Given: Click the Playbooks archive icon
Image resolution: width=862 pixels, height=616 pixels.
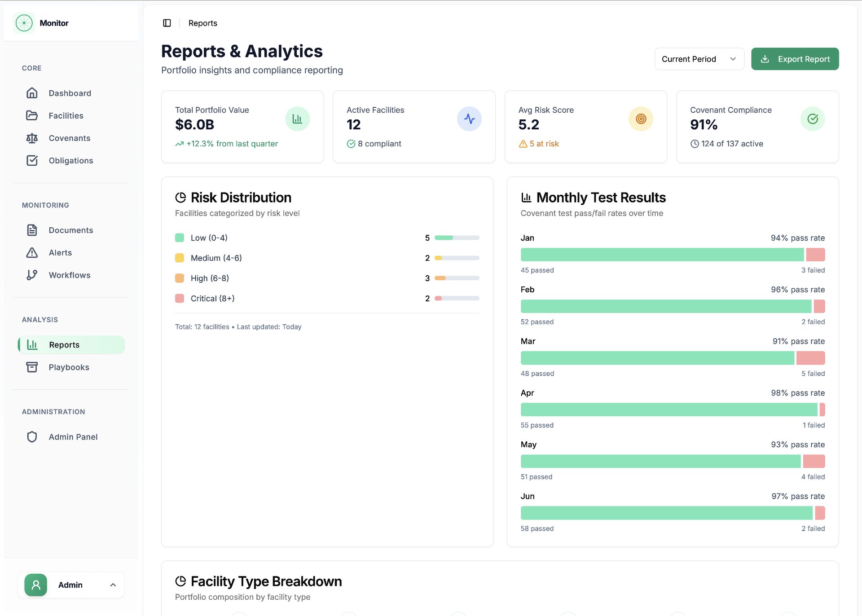Looking at the screenshot, I should [x=32, y=367].
